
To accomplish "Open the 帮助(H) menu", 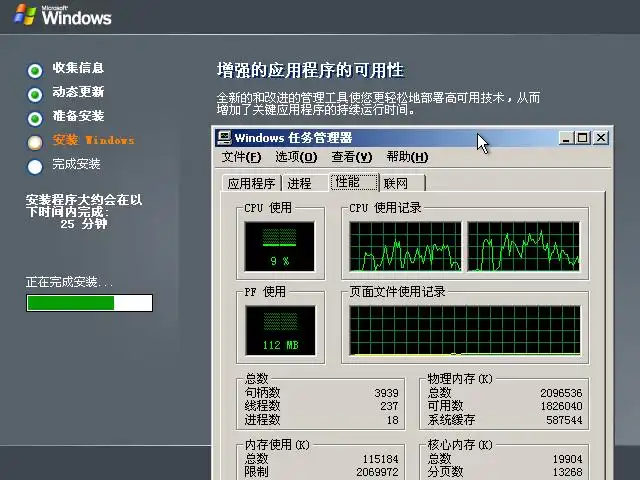I will pos(407,157).
